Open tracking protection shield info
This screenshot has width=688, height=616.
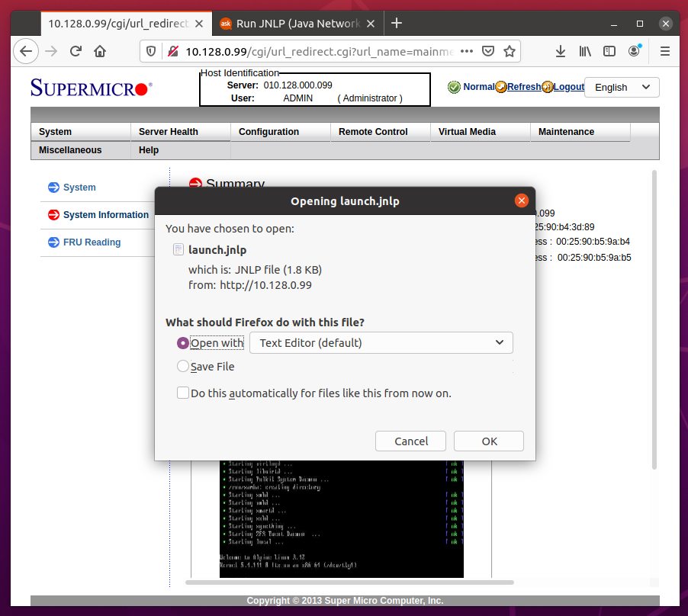tap(151, 52)
